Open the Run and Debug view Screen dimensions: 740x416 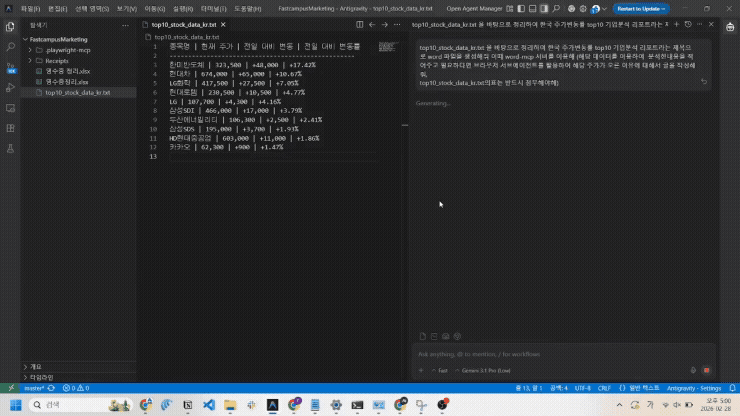(x=10, y=88)
